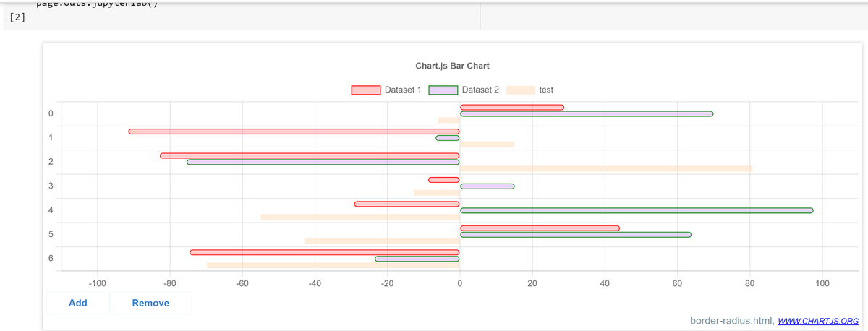The image size is (868, 331).
Task: Click the test bar in row 5
Action: coord(382,241)
